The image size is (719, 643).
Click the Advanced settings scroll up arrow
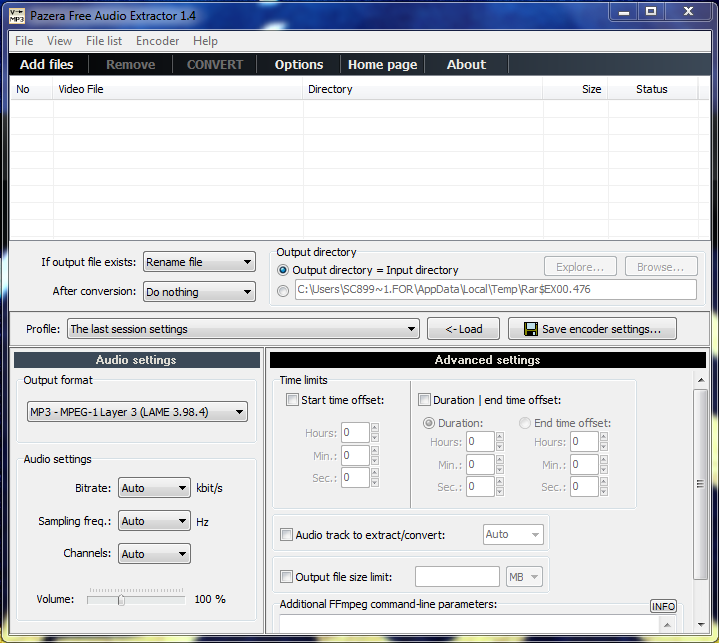point(701,380)
